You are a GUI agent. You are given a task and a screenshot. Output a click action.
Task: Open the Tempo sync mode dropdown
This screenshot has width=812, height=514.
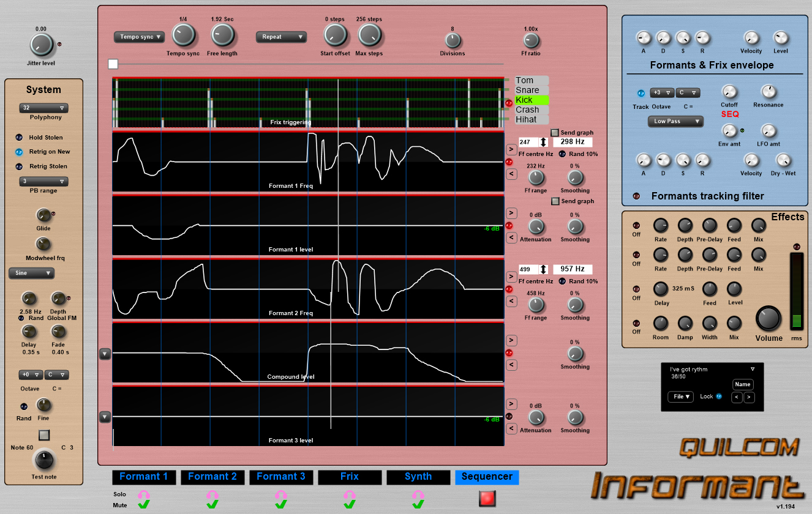pos(139,37)
